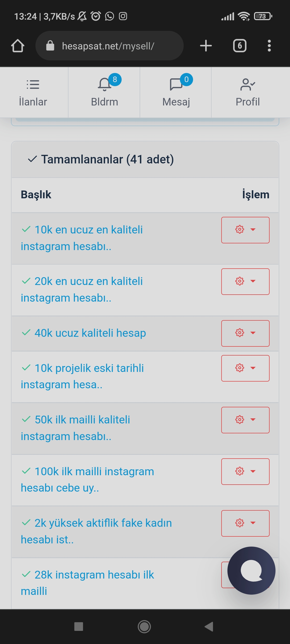
Task: Open a new browser tab with plus icon
Action: click(x=206, y=46)
